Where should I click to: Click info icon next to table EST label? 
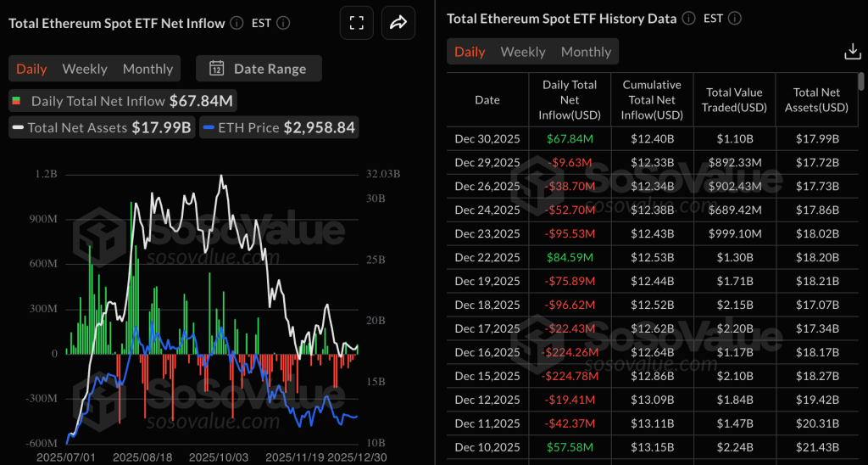[734, 18]
